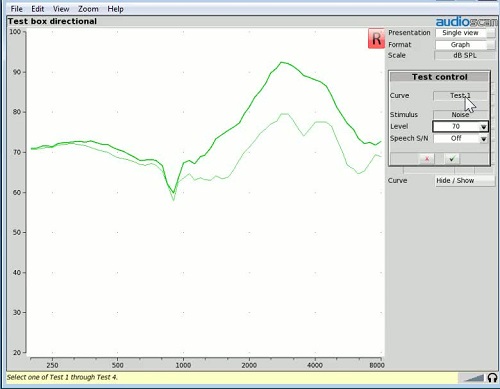
Task: Open the Edit menu
Action: (38, 9)
